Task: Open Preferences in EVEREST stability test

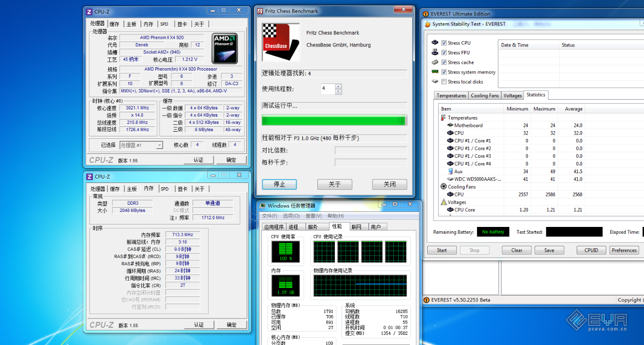Action: pos(624,250)
